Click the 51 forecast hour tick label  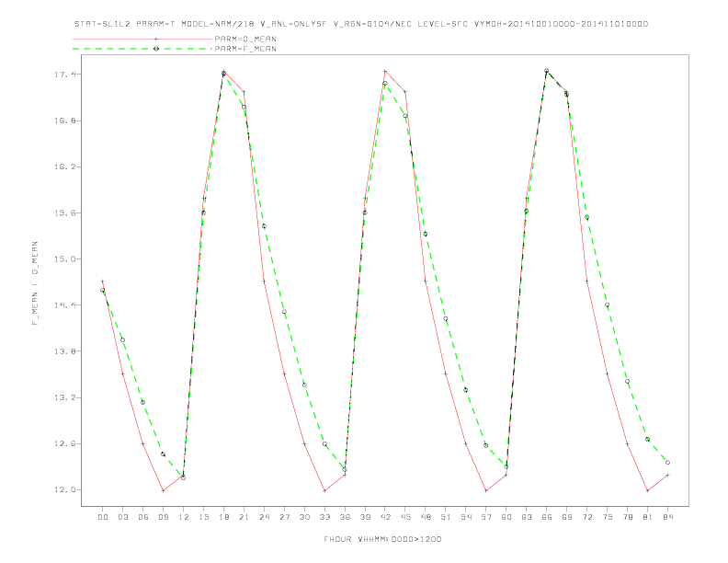(x=446, y=517)
